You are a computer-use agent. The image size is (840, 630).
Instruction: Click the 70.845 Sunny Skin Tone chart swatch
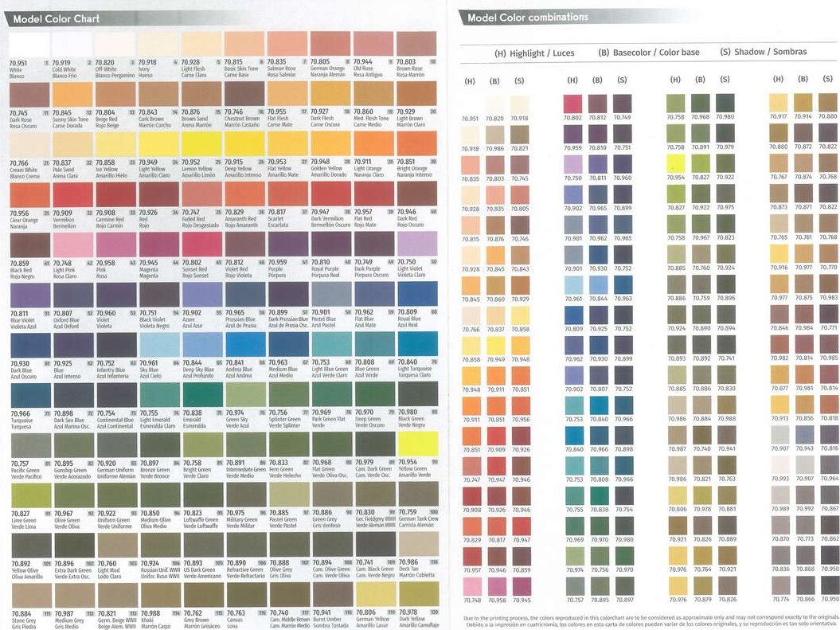[x=72, y=94]
